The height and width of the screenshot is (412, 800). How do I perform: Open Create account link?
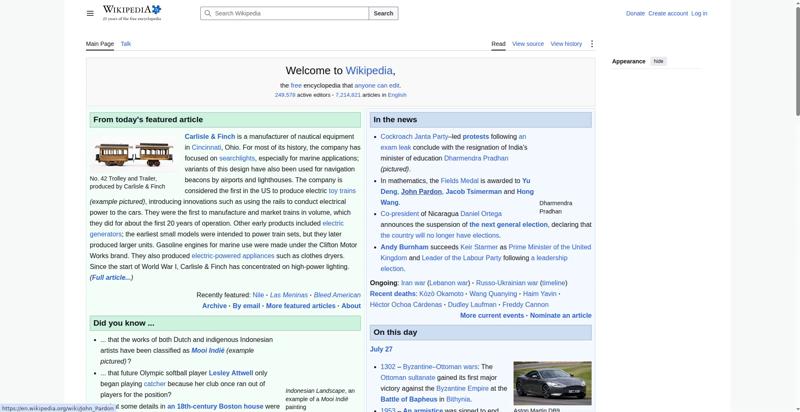coord(668,13)
